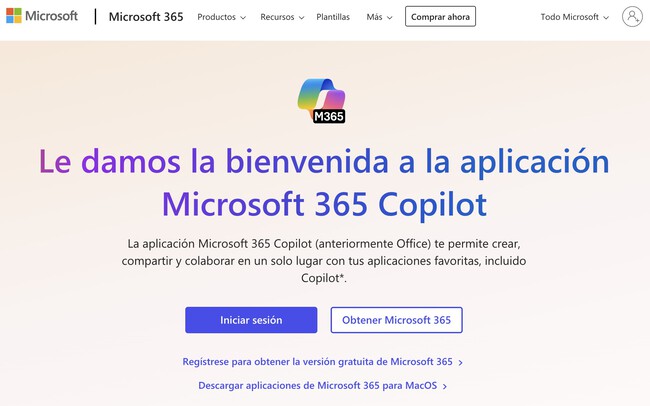650x406 pixels.
Task: Open Descargar aplicaciones para MacOS link
Action: (x=317, y=385)
